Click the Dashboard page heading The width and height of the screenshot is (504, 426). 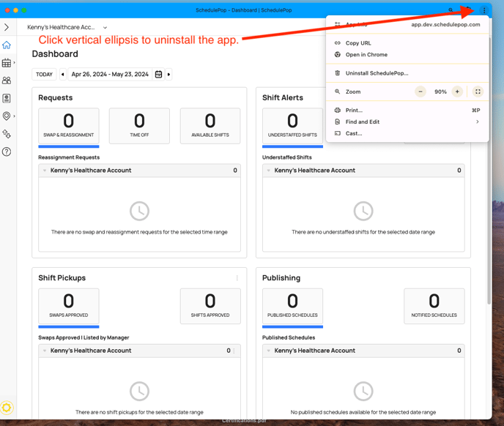coord(55,54)
